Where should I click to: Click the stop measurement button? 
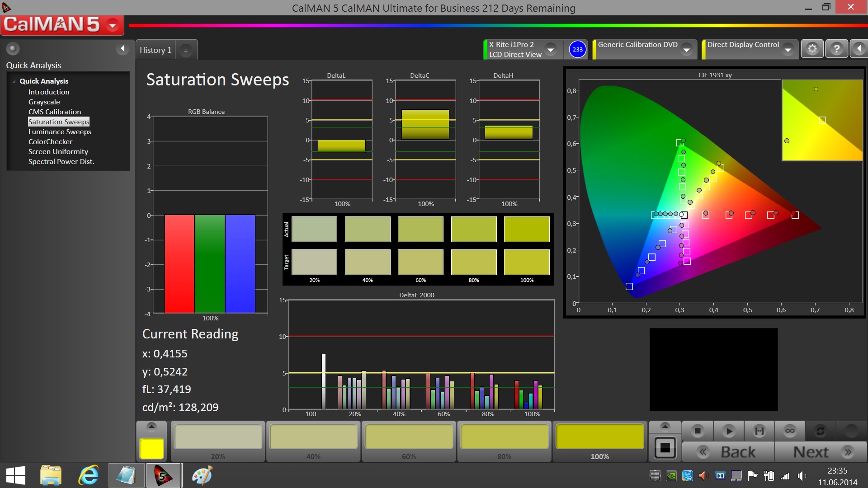(x=698, y=431)
